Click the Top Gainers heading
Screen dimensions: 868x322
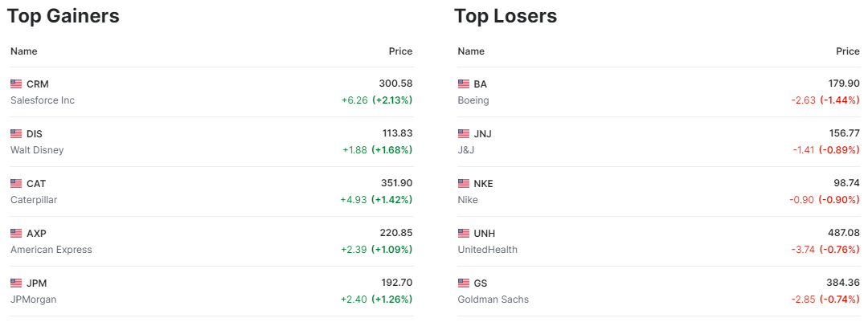tap(63, 15)
